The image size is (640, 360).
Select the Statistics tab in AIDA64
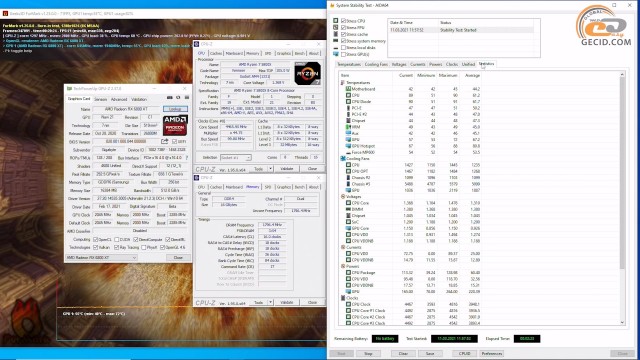[486, 64]
